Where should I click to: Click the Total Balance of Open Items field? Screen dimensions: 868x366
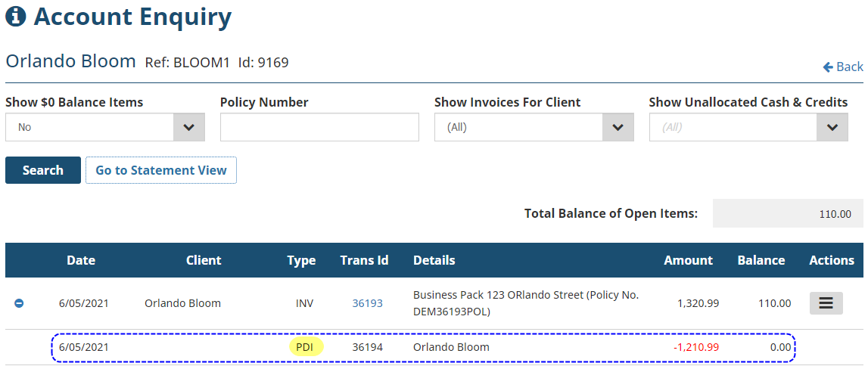coord(787,214)
